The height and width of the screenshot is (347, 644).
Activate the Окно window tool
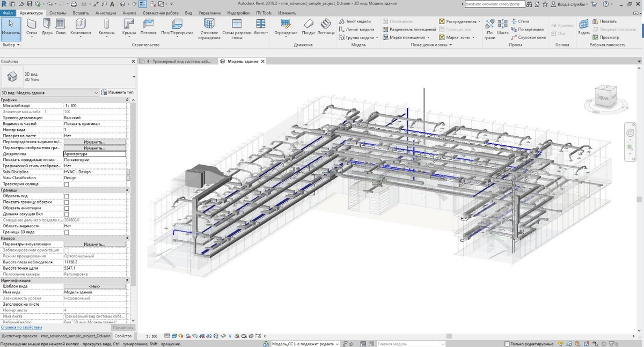(61, 27)
